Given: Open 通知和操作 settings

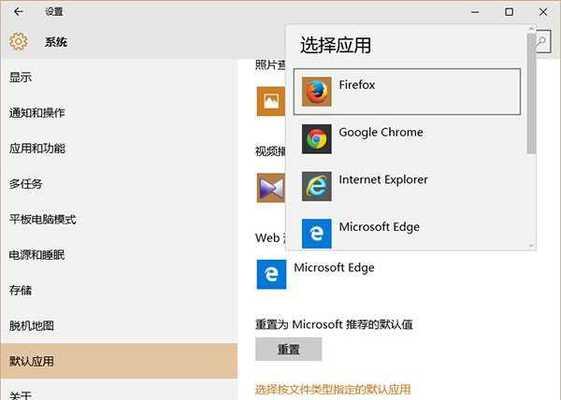Looking at the screenshot, I should [37, 112].
